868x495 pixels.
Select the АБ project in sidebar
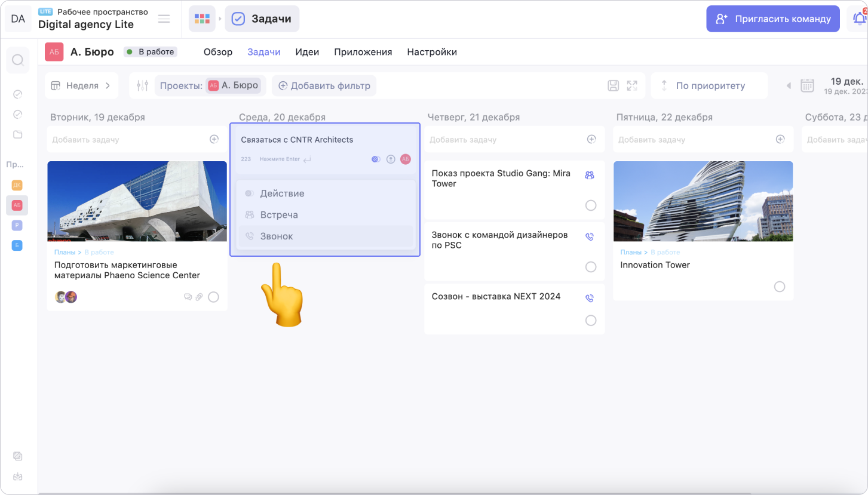pyautogui.click(x=17, y=205)
